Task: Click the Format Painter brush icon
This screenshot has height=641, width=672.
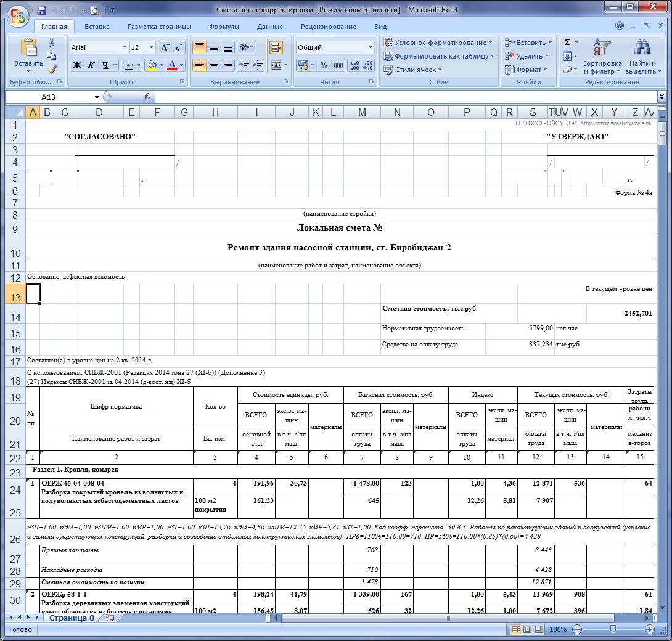Action: pyautogui.click(x=52, y=70)
